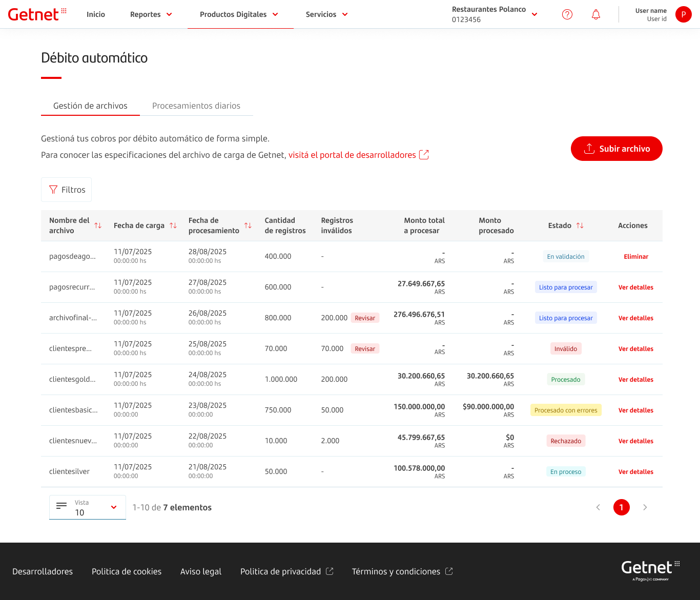Switch to Procesamientos diarios tab
This screenshot has height=600, width=700.
[196, 106]
